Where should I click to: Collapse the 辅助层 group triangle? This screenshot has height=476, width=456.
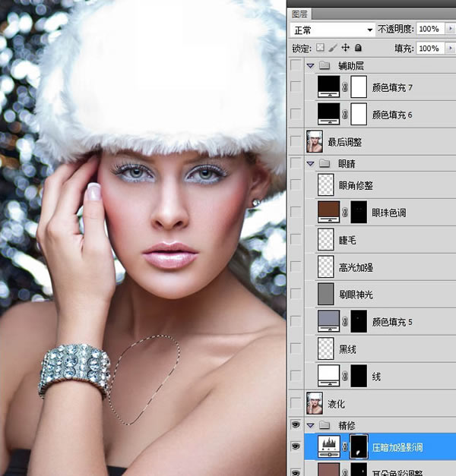(310, 65)
